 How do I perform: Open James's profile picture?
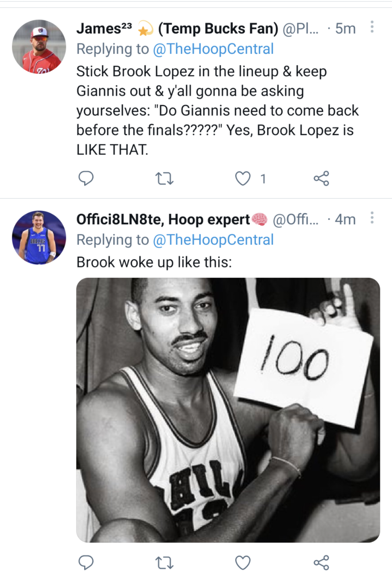pos(39,47)
